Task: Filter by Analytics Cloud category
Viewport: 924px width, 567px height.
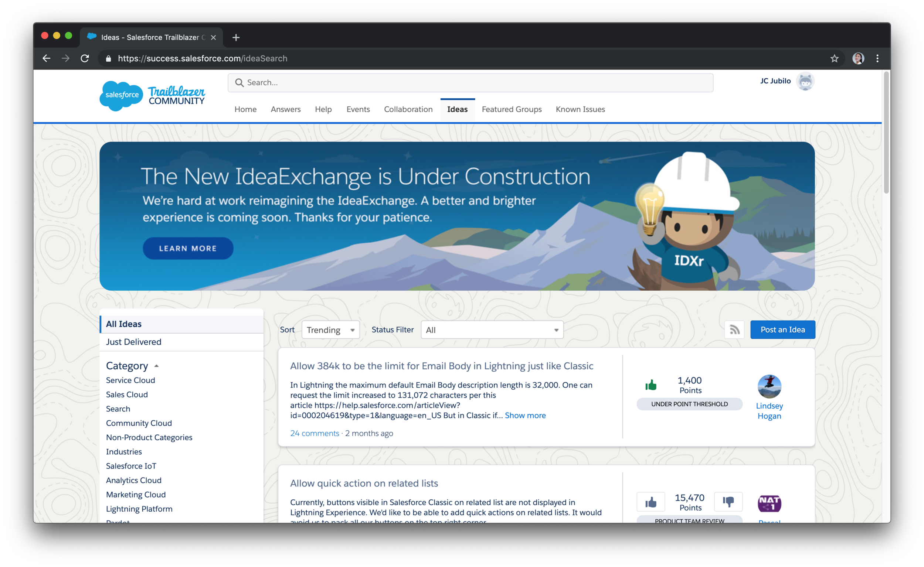Action: tap(133, 480)
